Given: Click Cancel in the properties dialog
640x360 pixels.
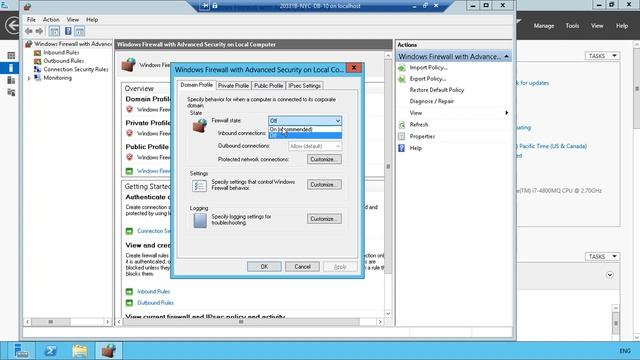Looking at the screenshot, I should coord(302,267).
